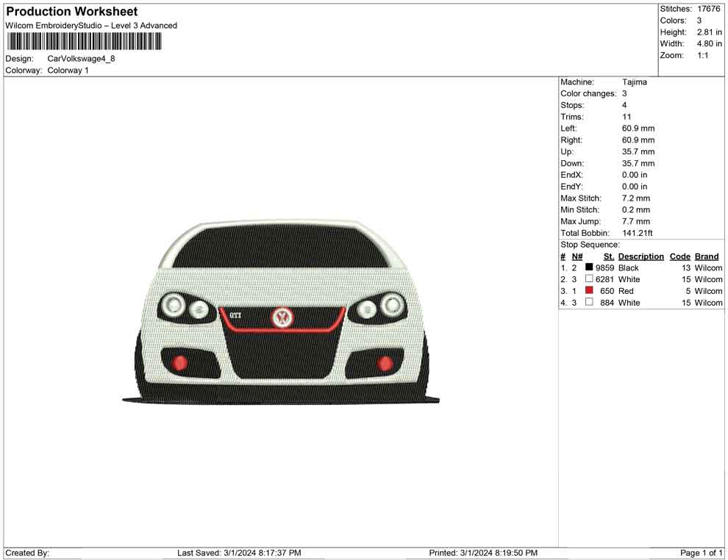This screenshot has height=560, width=728.
Task: Click the Right value '60.9 mm'
Action: tap(638, 140)
